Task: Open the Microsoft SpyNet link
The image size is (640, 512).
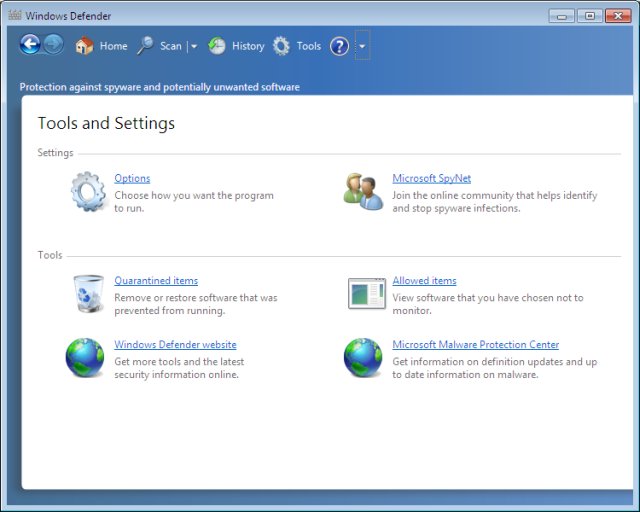Action: [x=431, y=179]
